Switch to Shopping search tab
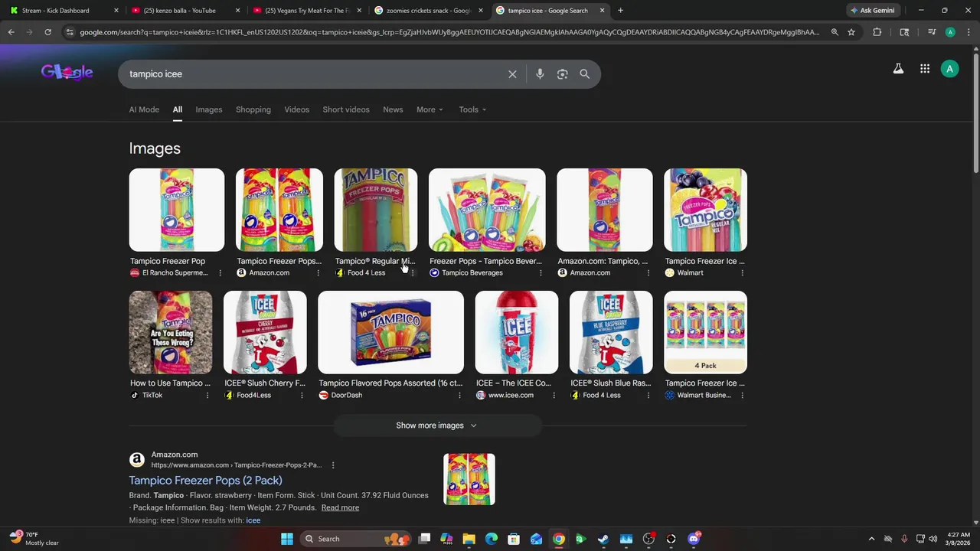Image resolution: width=980 pixels, height=551 pixels. coord(253,109)
